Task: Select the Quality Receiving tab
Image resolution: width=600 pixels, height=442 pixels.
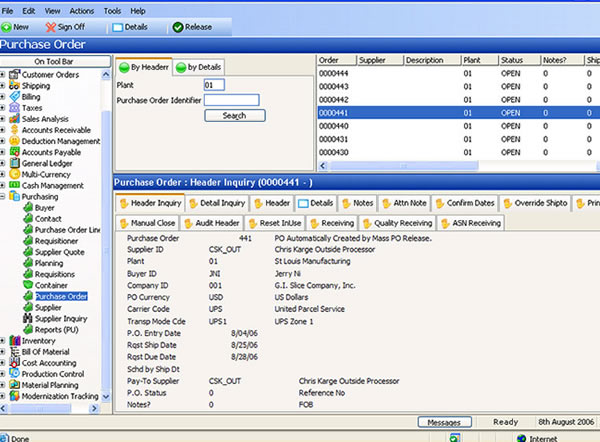Action: point(398,223)
